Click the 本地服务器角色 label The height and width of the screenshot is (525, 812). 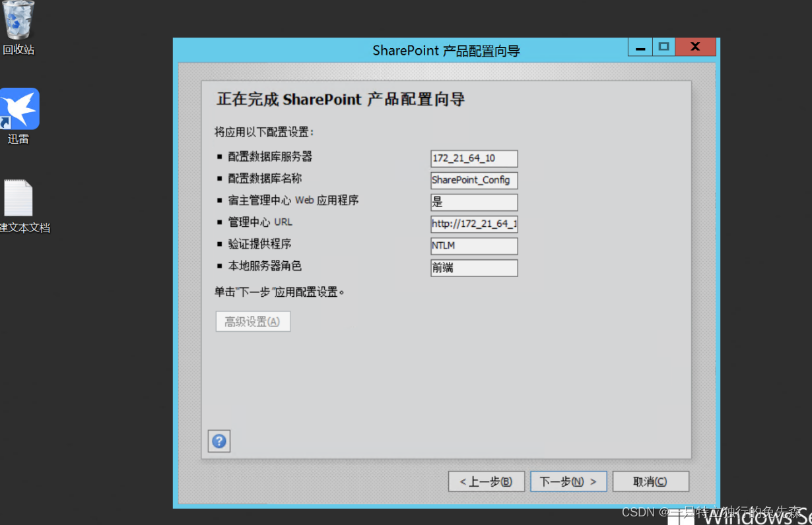point(265,266)
